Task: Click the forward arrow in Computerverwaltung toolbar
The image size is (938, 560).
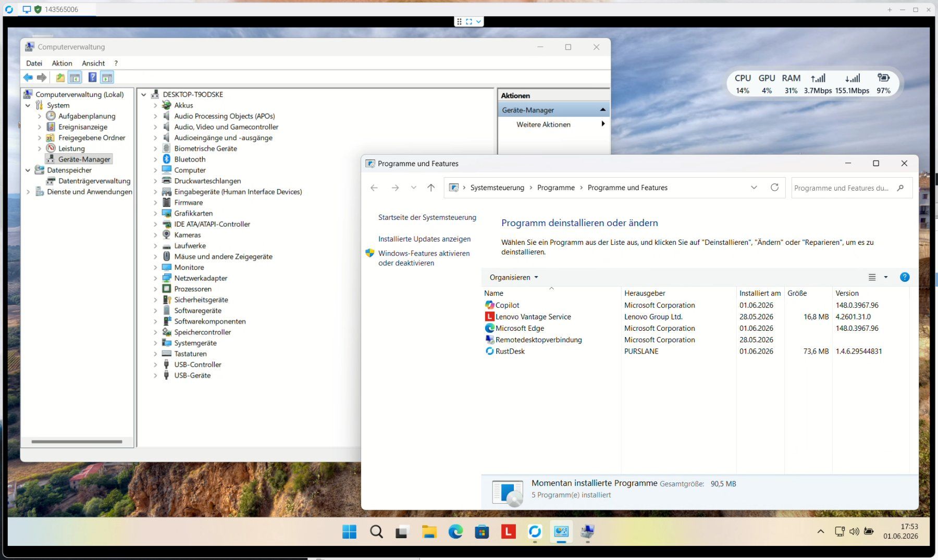Action: point(42,78)
